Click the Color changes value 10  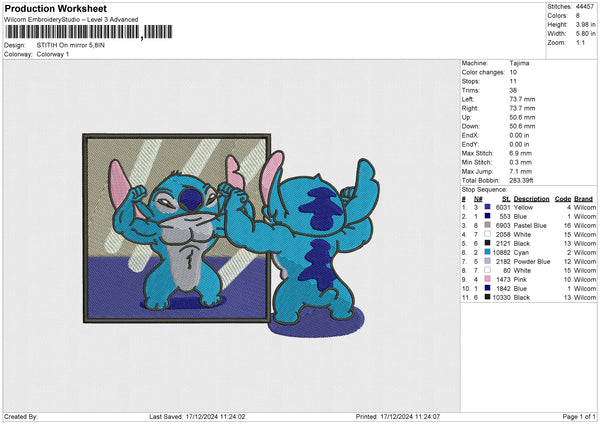pyautogui.click(x=513, y=72)
